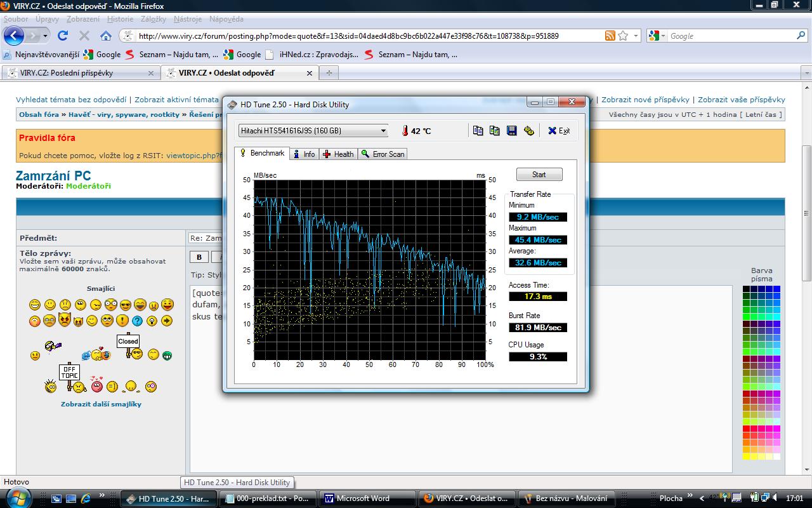Viewport: 812px width, 508px height.
Task: Click the Exit button in HD Tune
Action: click(x=559, y=131)
